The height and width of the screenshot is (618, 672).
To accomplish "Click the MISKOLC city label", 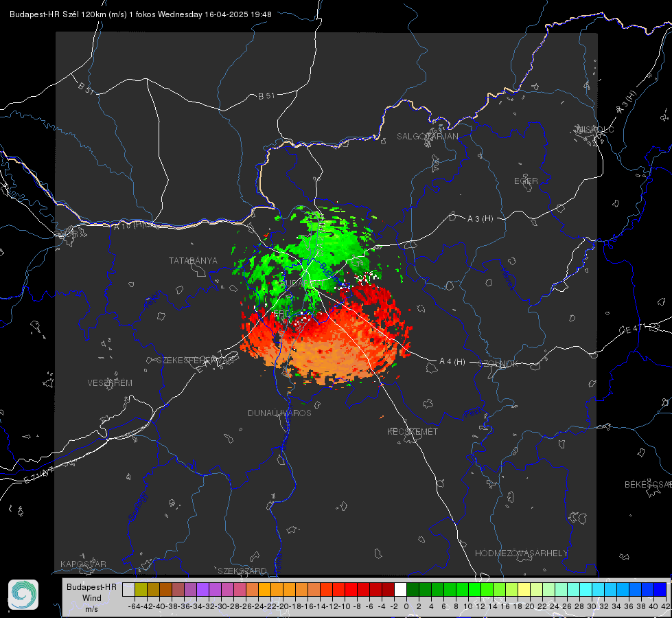I will point(595,129).
